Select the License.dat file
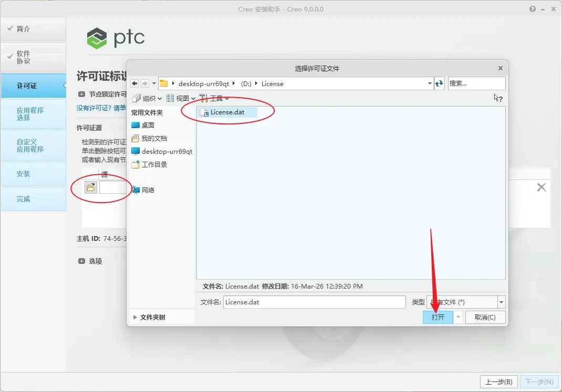The width and height of the screenshot is (562, 392). pyautogui.click(x=227, y=112)
